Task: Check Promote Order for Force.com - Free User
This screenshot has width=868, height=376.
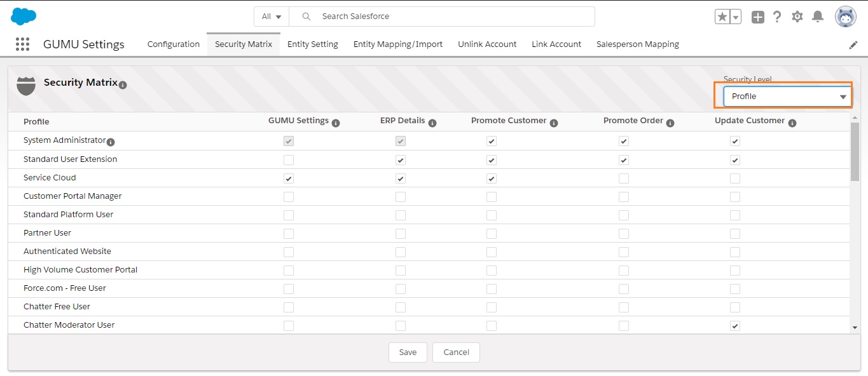Action: click(x=624, y=289)
